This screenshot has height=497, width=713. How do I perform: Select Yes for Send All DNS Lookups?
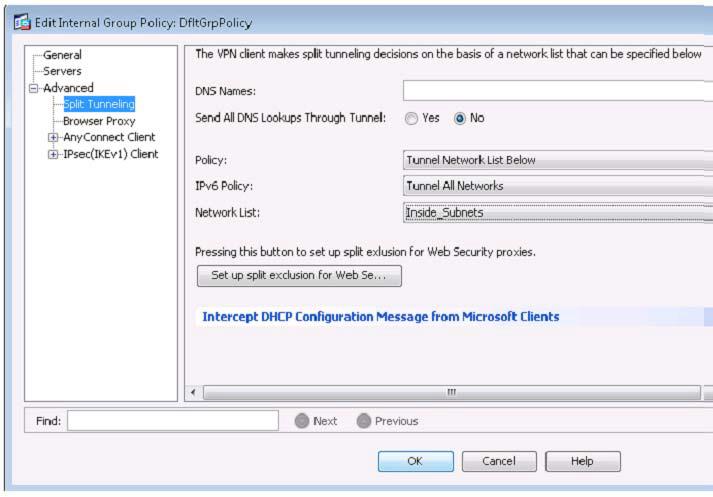pyautogui.click(x=411, y=118)
